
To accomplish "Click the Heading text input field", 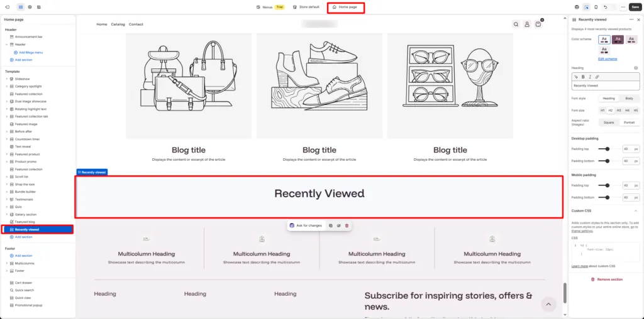I will point(606,85).
